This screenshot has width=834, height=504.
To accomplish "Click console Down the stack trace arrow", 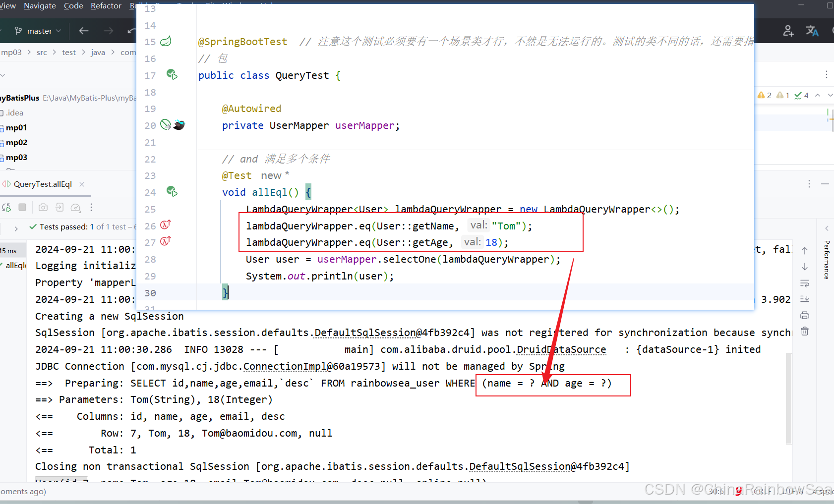I will [805, 267].
